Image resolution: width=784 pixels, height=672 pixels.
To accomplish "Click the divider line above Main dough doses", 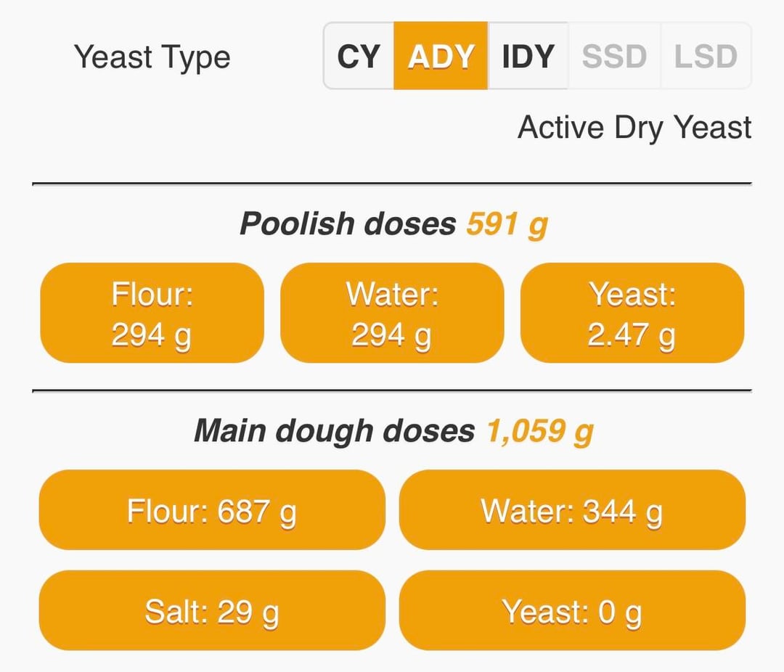I will point(392,390).
